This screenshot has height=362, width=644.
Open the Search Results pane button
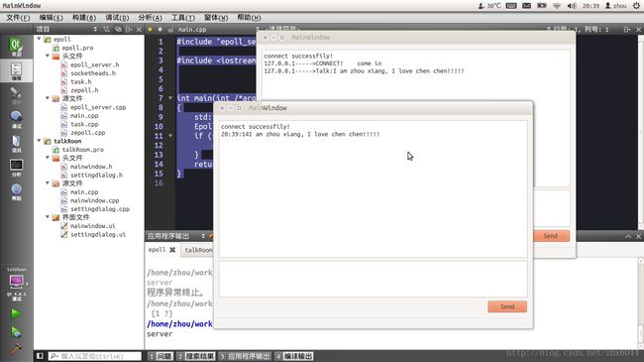tap(195, 356)
